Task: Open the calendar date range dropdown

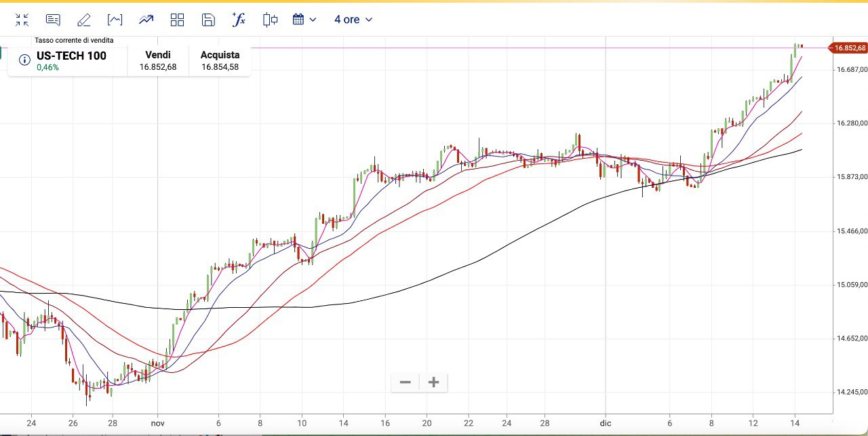Action: point(304,20)
